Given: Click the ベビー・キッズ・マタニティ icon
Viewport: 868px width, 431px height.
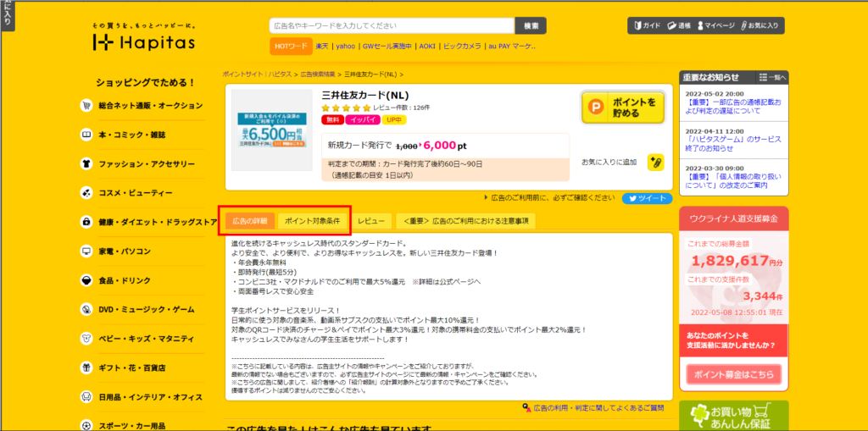Looking at the screenshot, I should coord(86,339).
